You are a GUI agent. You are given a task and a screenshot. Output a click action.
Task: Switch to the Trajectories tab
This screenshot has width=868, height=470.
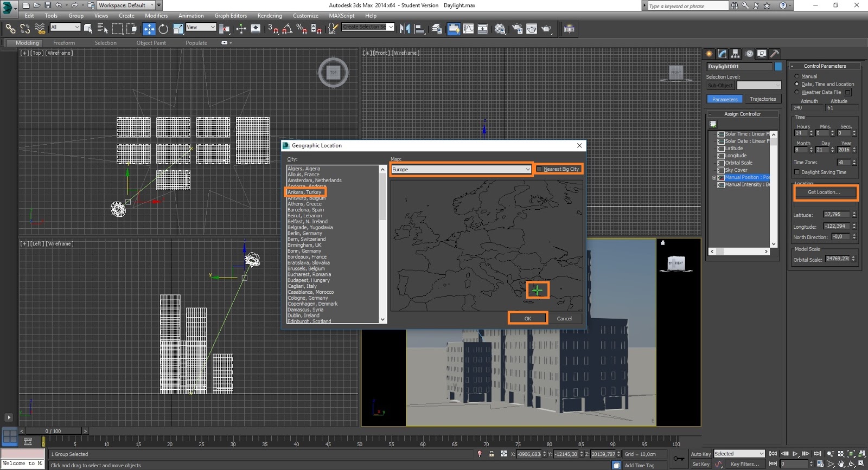pyautogui.click(x=763, y=99)
